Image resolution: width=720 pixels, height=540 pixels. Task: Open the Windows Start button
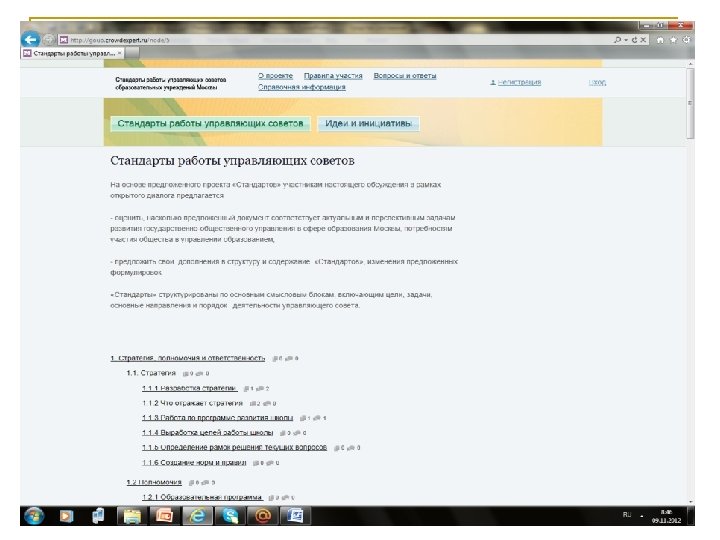point(34,516)
